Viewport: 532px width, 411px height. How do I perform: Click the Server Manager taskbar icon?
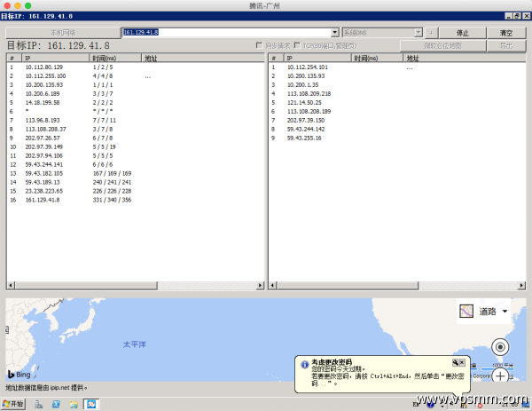click(x=39, y=404)
